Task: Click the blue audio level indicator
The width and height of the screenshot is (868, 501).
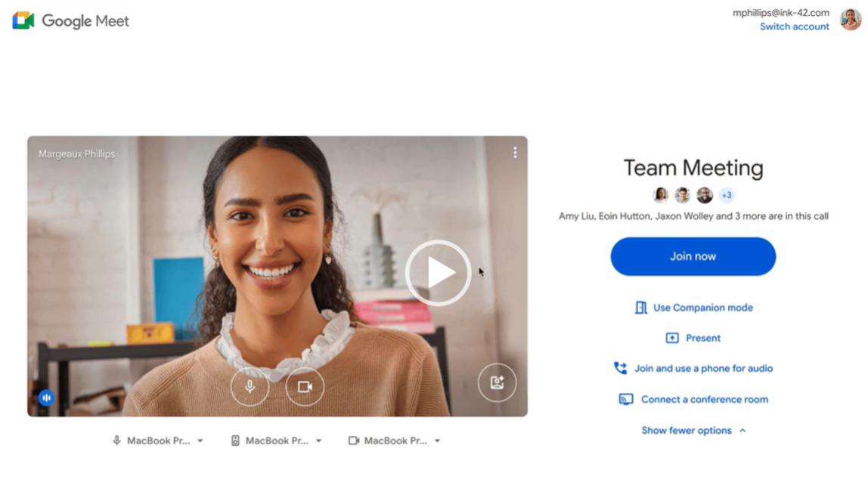Action: [x=47, y=397]
